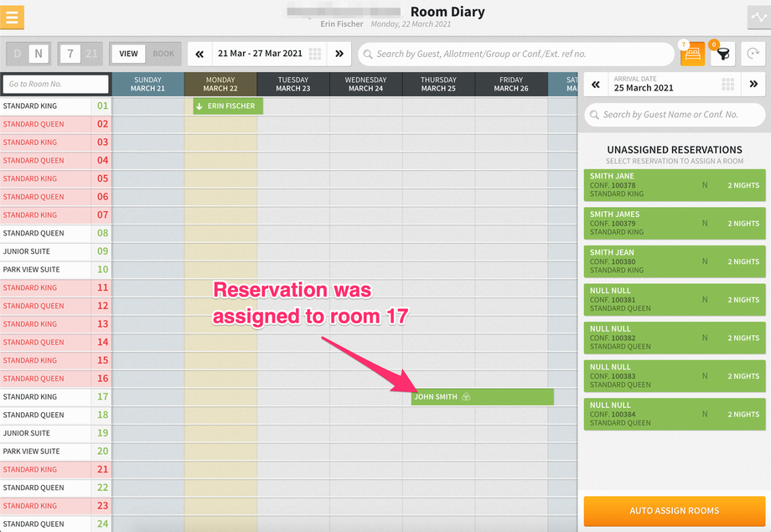
Task: Switch to BOOK mode
Action: coord(163,54)
